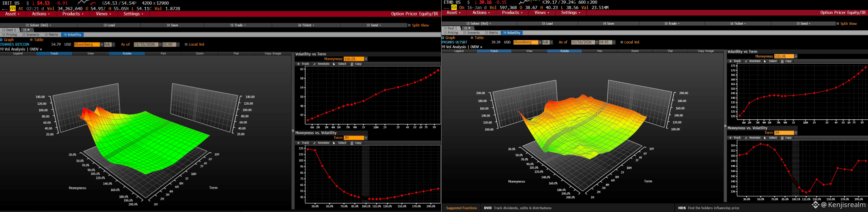Click Copy icon in ETHD Volatility vs Term chart
The width and height of the screenshot is (868, 212).
pyautogui.click(x=786, y=61)
